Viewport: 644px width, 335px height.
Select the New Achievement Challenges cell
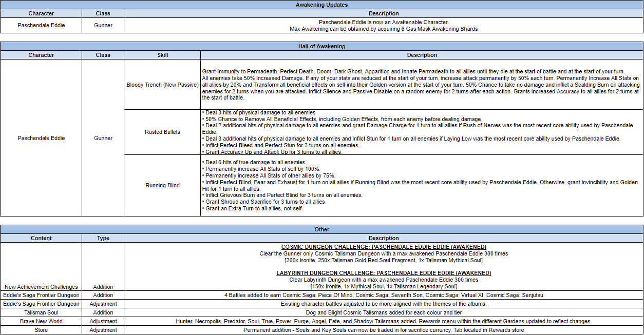[41, 287]
